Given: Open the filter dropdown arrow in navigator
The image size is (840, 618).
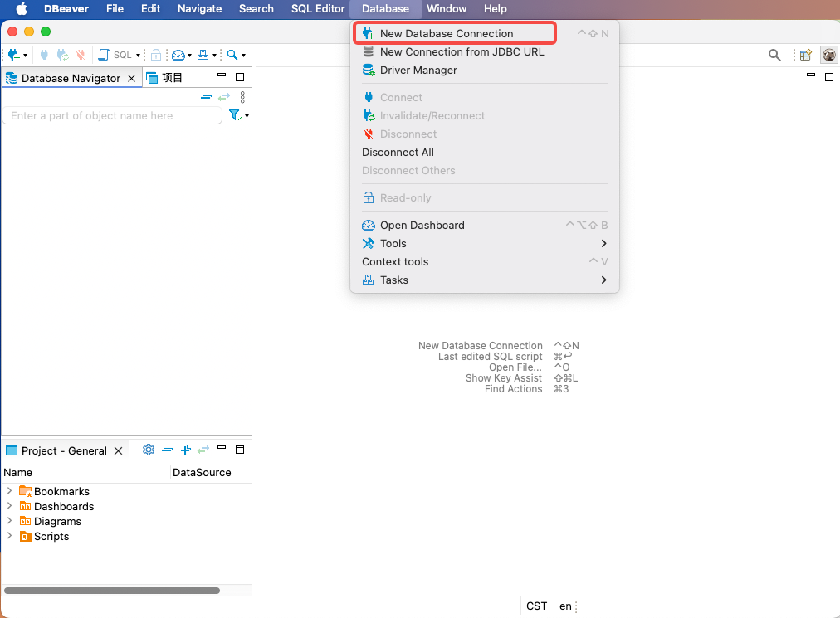Looking at the screenshot, I should coord(247,116).
